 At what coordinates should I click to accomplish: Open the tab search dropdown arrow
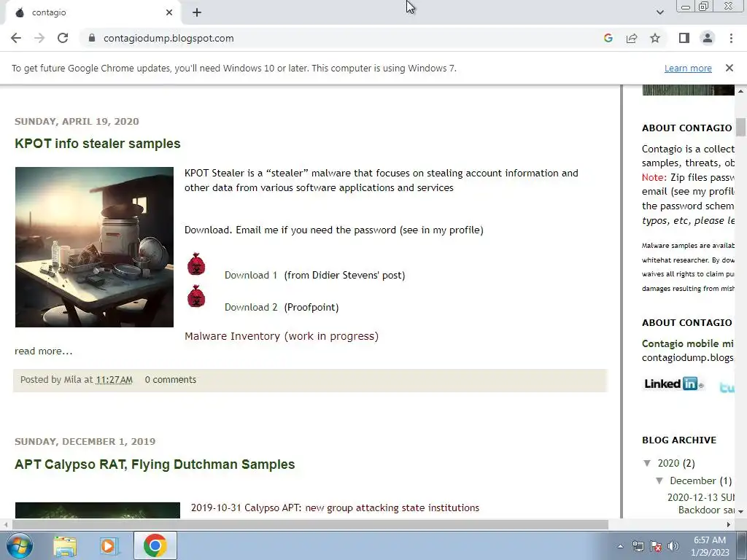pos(659,12)
